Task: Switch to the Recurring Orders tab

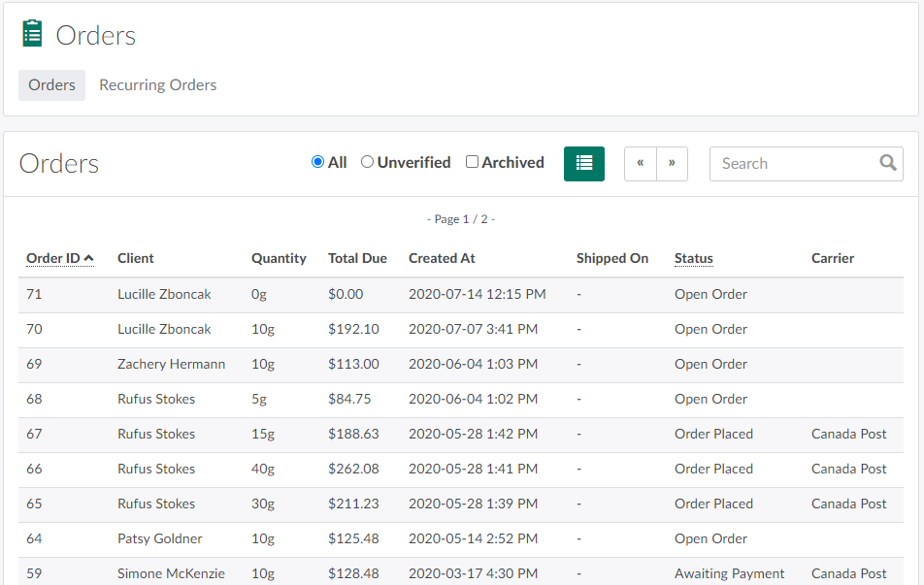Action: (157, 85)
